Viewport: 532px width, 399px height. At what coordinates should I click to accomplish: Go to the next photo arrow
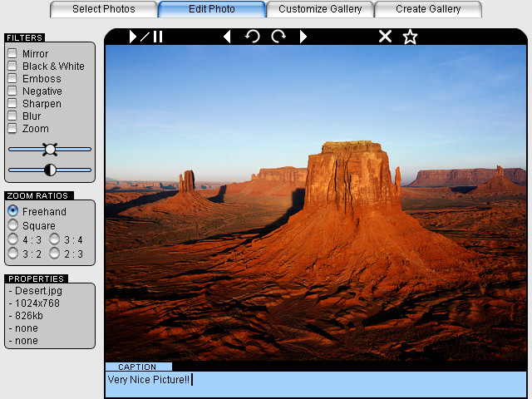tap(303, 37)
